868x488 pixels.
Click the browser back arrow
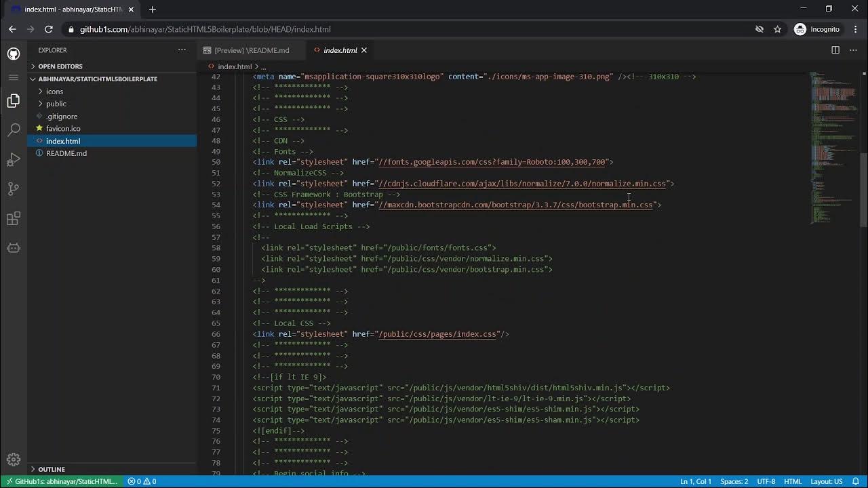pos(12,29)
